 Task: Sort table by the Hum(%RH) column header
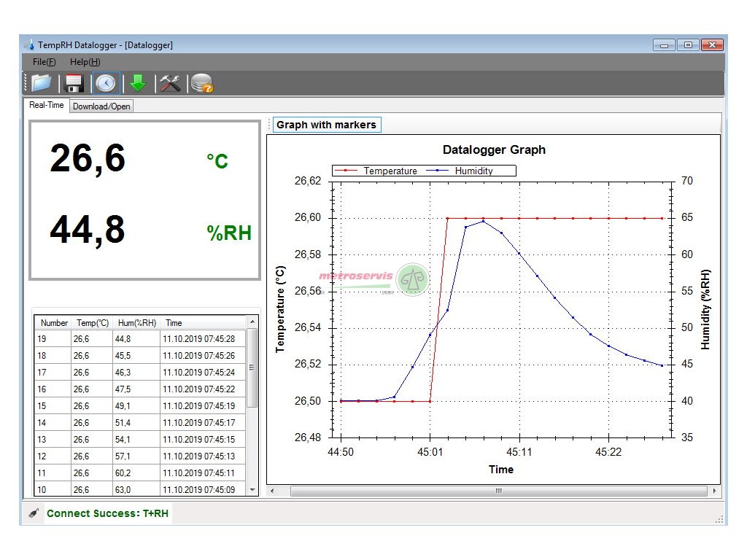pos(136,323)
